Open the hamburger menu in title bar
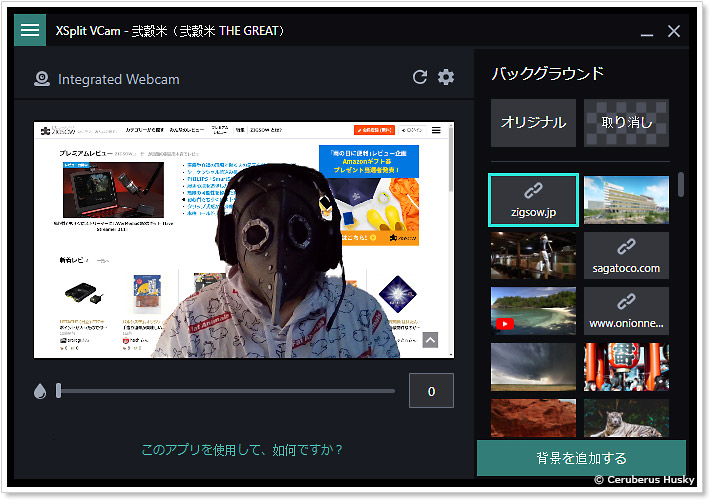Image resolution: width=710 pixels, height=500 pixels. coord(30,30)
